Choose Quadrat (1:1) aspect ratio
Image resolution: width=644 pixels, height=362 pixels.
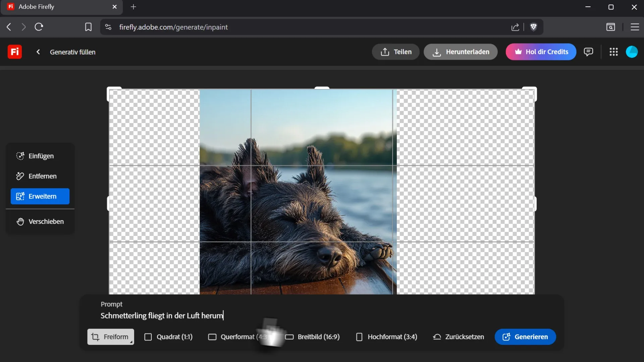point(168,337)
